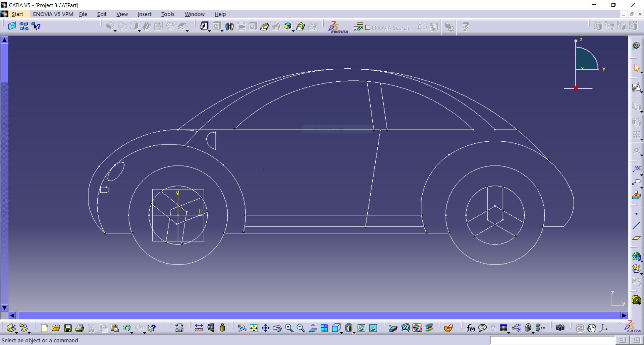
Task: Open the View menu
Action: pyautogui.click(x=122, y=14)
